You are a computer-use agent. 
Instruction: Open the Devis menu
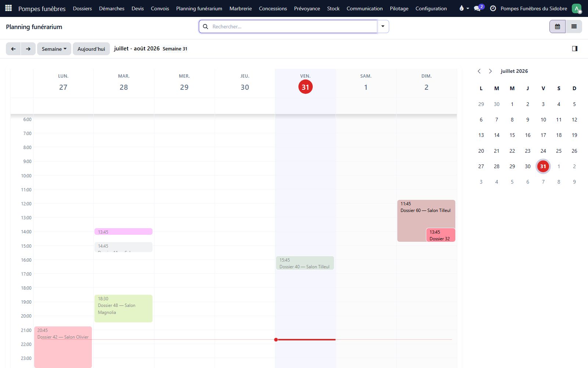click(137, 8)
